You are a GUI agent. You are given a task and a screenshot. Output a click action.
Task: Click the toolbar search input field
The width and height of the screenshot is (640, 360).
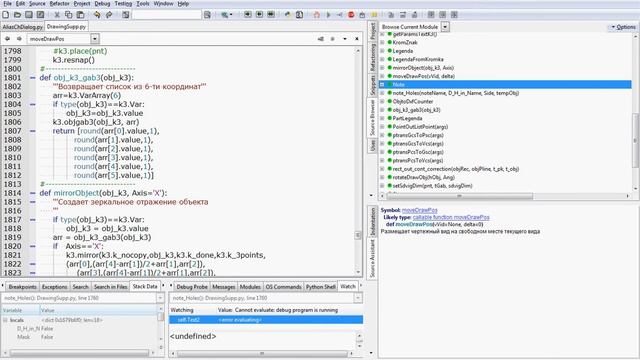(x=167, y=15)
